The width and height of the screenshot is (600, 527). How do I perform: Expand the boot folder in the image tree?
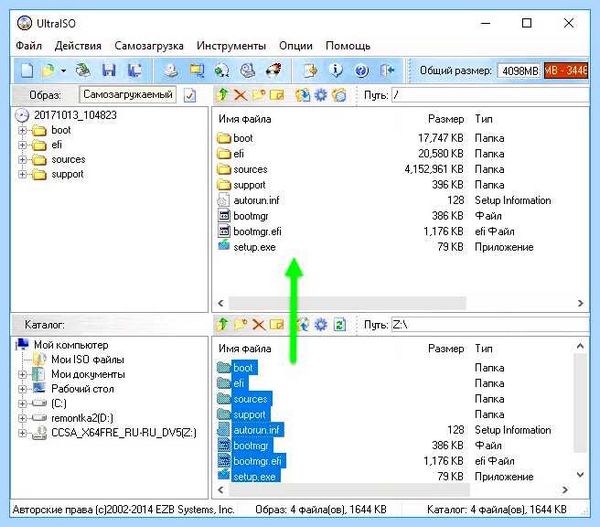click(x=23, y=131)
